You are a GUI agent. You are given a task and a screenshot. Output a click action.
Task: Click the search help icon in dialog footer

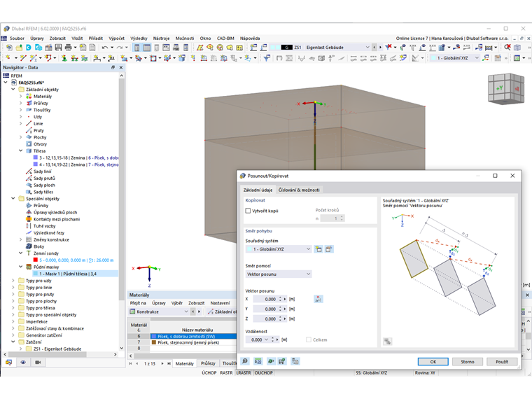click(x=245, y=361)
